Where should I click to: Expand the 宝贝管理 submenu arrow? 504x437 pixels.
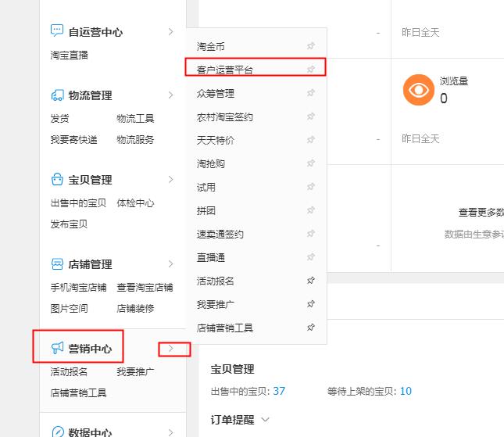170,180
